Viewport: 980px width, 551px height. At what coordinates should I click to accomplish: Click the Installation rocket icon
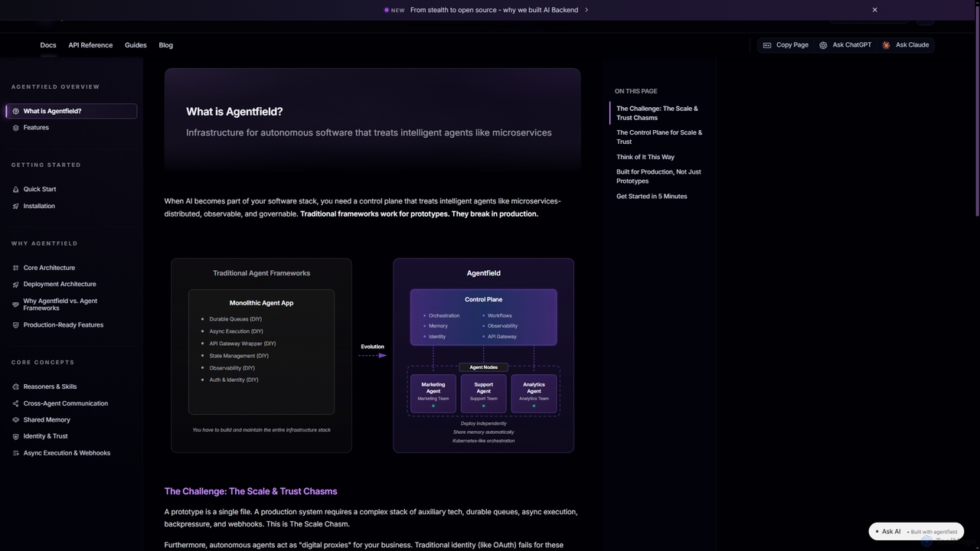tap(15, 206)
